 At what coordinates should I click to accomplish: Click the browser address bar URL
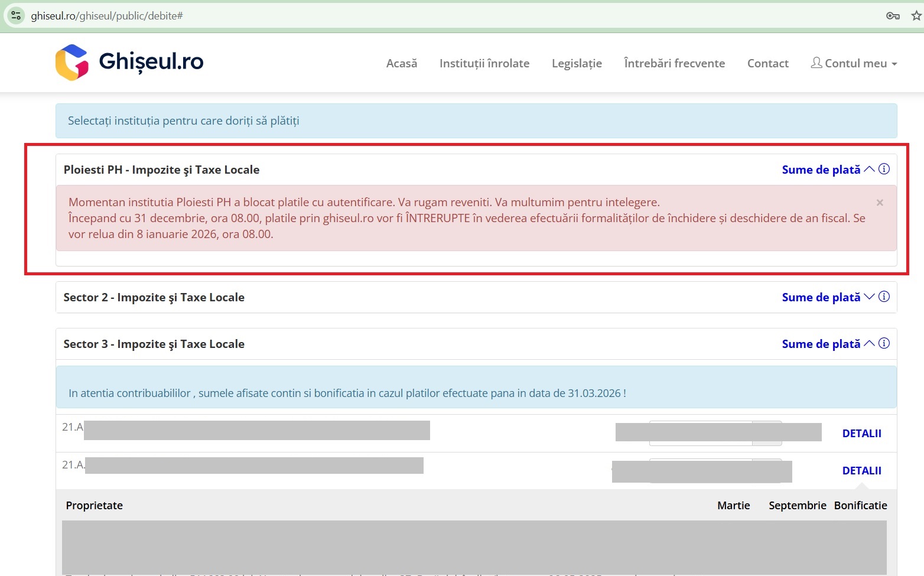click(x=107, y=16)
